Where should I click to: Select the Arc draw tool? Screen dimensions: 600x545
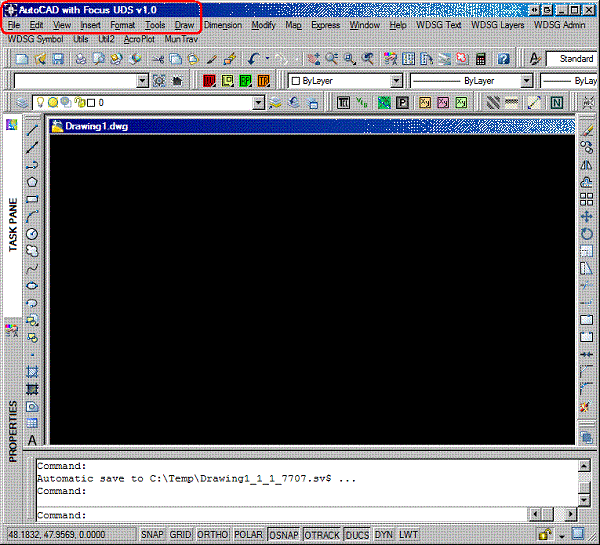(32, 216)
